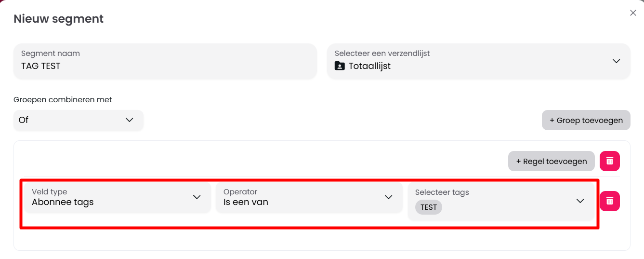Close the Nieuw segment dialog
Image resolution: width=644 pixels, height=259 pixels.
[633, 13]
